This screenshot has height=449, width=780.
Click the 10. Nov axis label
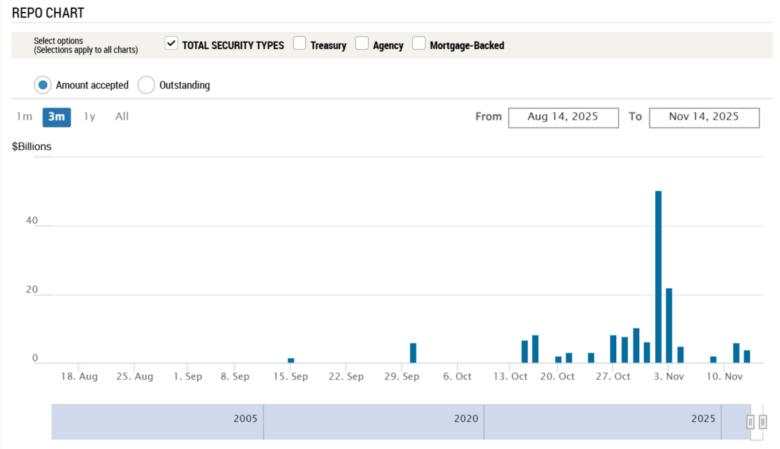point(724,376)
